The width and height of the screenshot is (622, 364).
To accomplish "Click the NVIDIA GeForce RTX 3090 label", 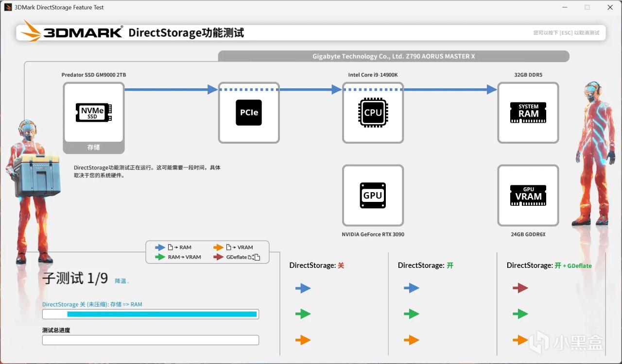I will (373, 234).
